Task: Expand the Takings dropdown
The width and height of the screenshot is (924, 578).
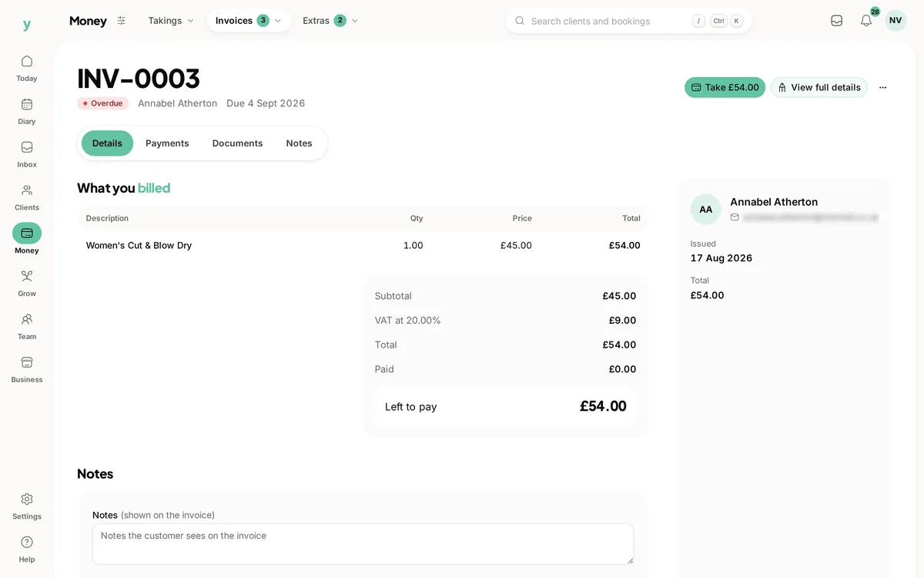Action: pos(171,21)
